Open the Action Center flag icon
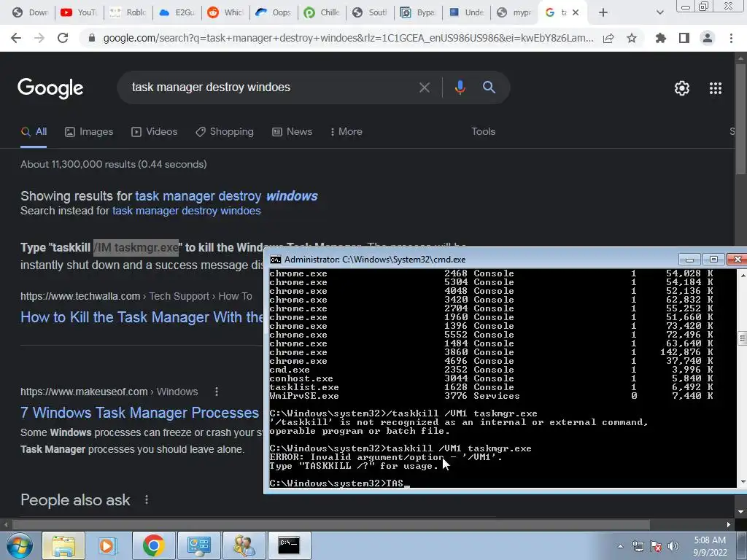Image resolution: width=747 pixels, height=560 pixels. click(656, 546)
